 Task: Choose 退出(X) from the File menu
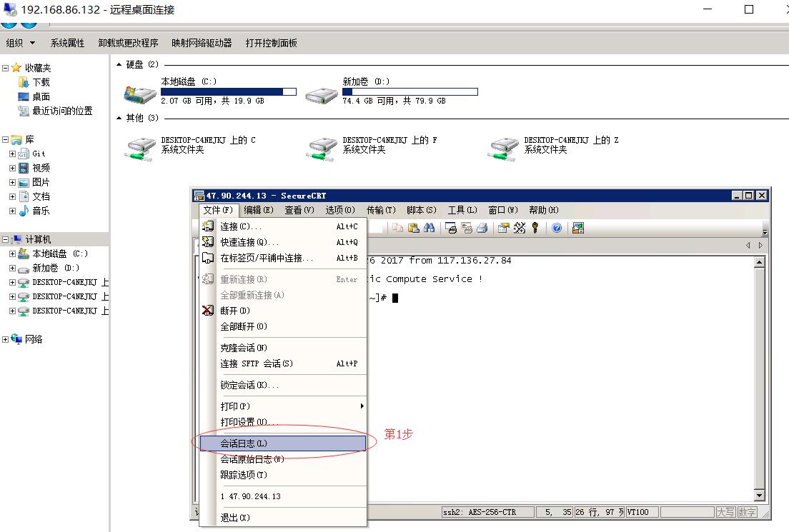click(x=283, y=518)
